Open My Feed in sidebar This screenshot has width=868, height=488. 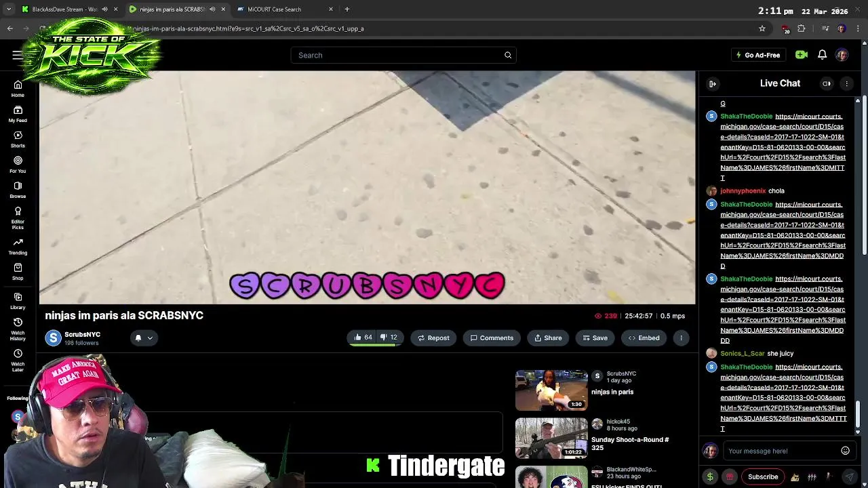[18, 115]
